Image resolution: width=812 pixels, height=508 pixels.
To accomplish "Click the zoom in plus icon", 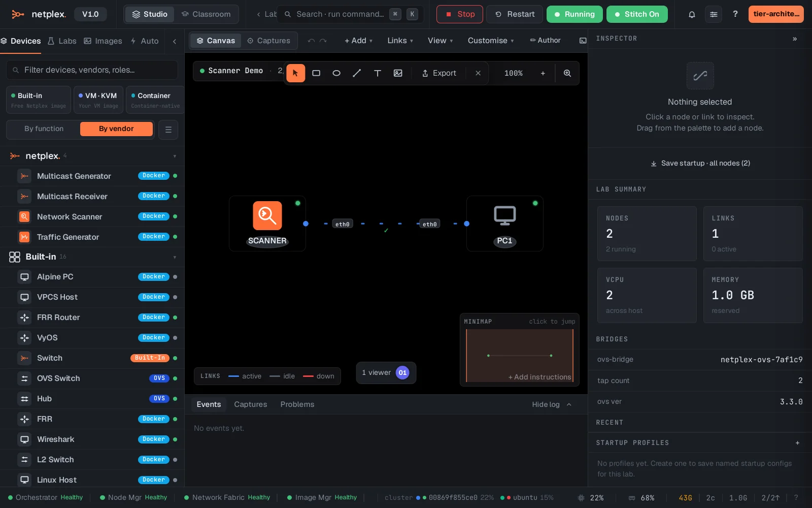I will 543,73.
